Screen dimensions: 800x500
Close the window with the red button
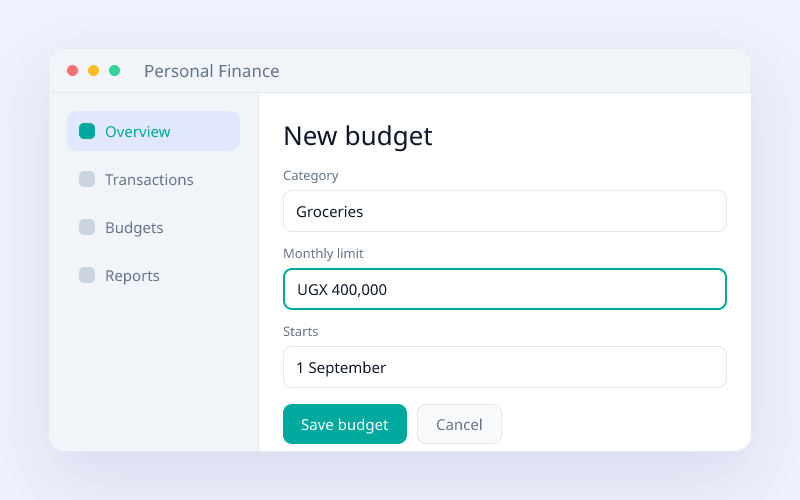(x=72, y=71)
